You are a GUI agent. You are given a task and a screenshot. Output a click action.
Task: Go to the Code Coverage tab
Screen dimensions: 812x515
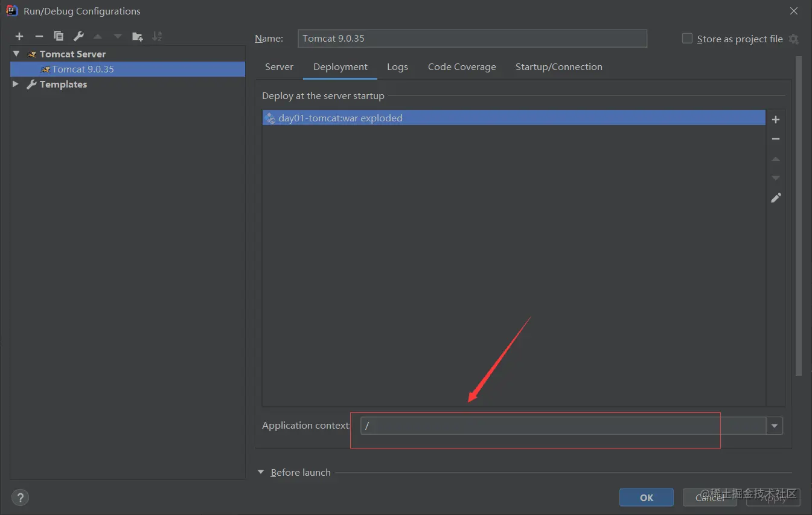coord(462,67)
